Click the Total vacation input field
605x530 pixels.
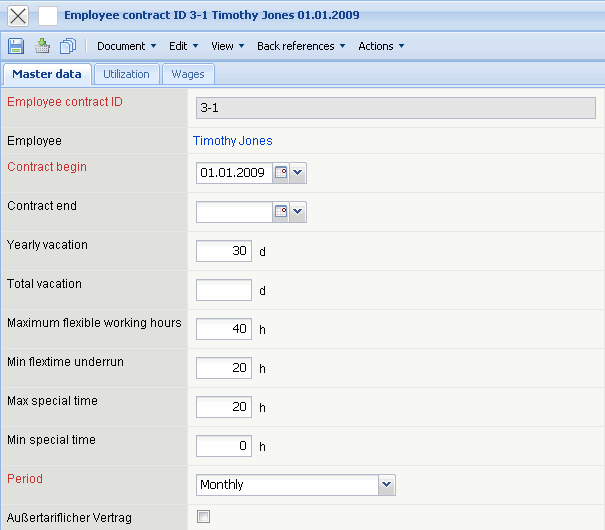[224, 290]
